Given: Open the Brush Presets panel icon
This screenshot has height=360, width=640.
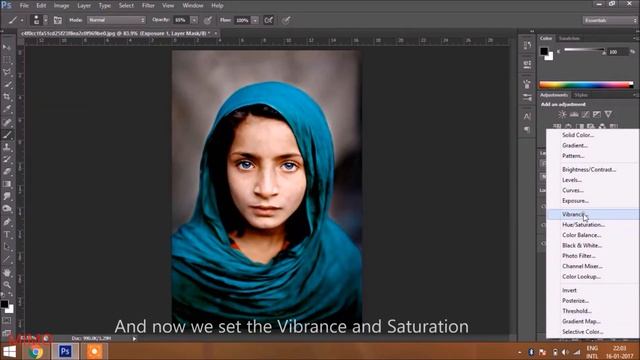Looking at the screenshot, I should [x=527, y=97].
